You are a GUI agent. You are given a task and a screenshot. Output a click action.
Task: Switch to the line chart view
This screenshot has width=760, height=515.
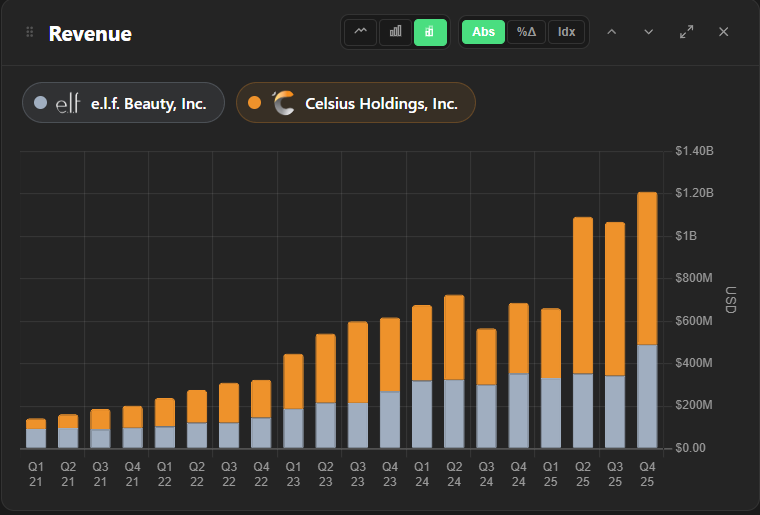[360, 32]
